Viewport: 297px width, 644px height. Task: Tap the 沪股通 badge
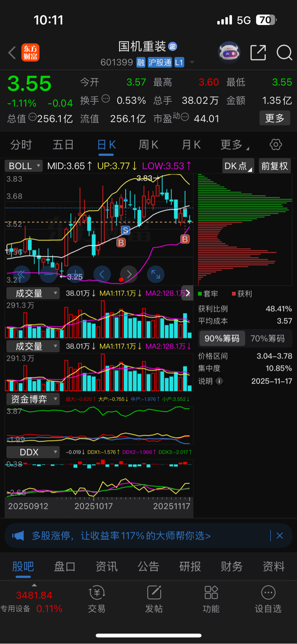160,62
